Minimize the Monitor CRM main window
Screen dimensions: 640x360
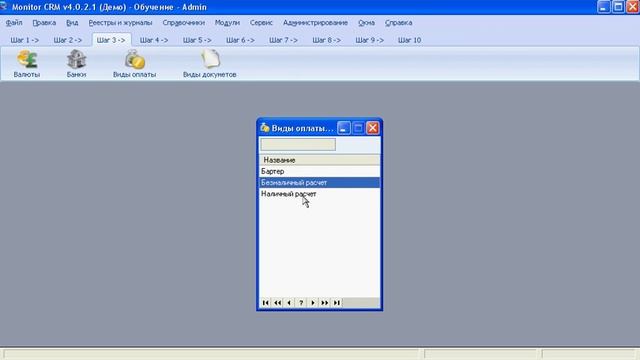click(604, 7)
